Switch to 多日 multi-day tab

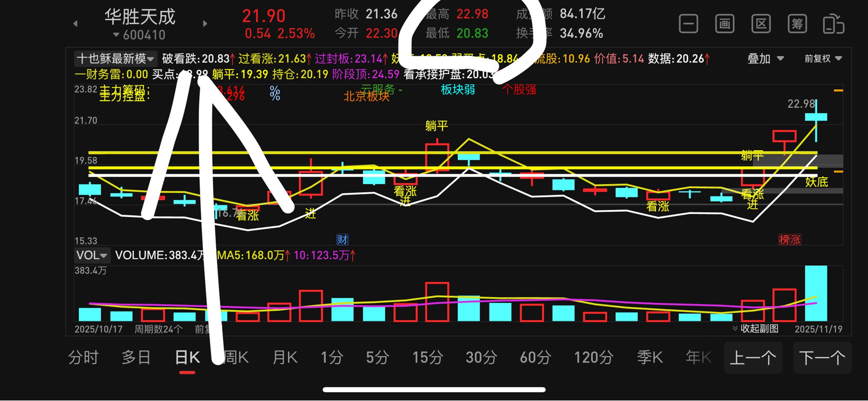pos(136,358)
